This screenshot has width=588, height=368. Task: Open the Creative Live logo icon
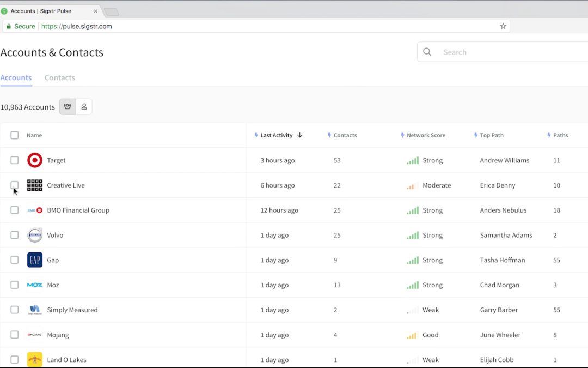(x=35, y=185)
